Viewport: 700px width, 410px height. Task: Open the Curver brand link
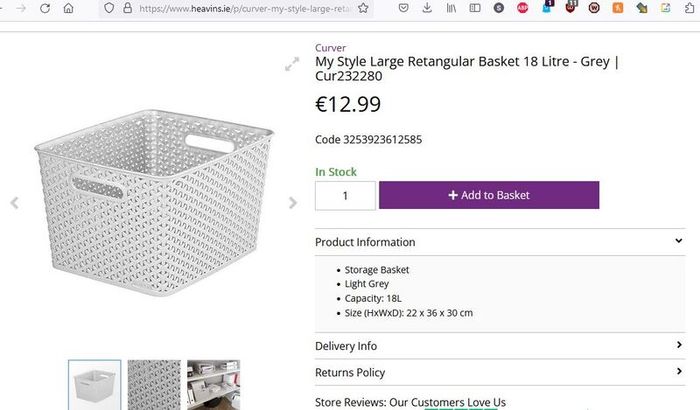pyautogui.click(x=330, y=48)
